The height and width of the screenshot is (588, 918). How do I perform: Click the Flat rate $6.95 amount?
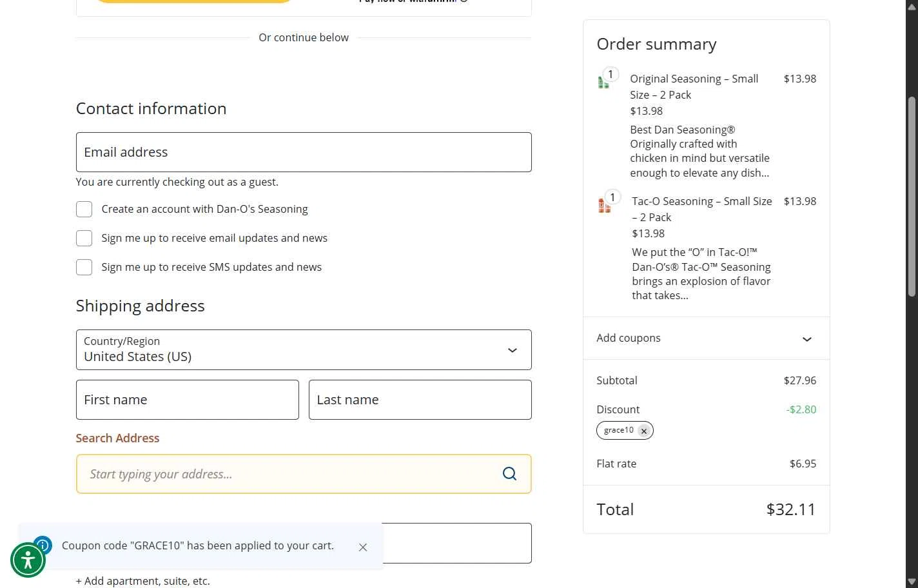click(803, 464)
